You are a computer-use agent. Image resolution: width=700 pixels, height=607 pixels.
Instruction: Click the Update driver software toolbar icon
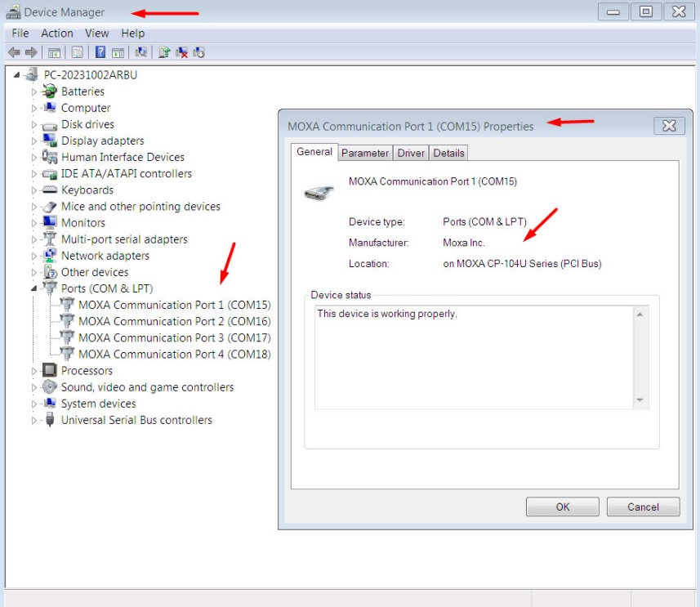(x=164, y=52)
